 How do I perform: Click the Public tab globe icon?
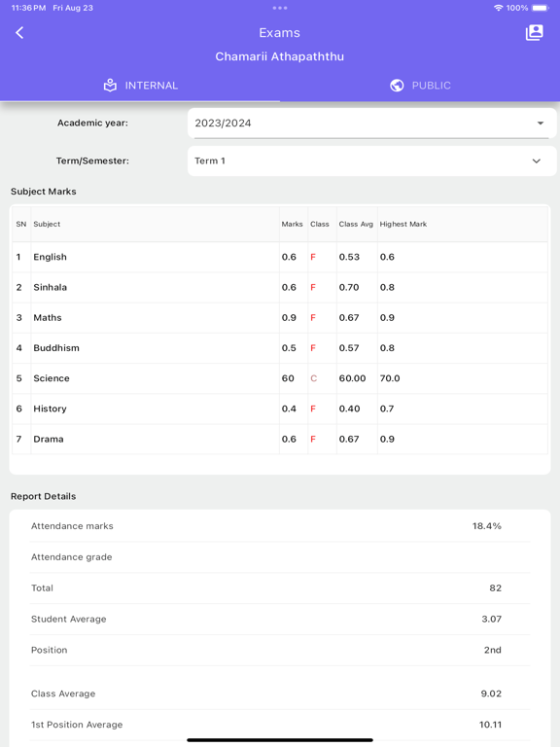[397, 86]
